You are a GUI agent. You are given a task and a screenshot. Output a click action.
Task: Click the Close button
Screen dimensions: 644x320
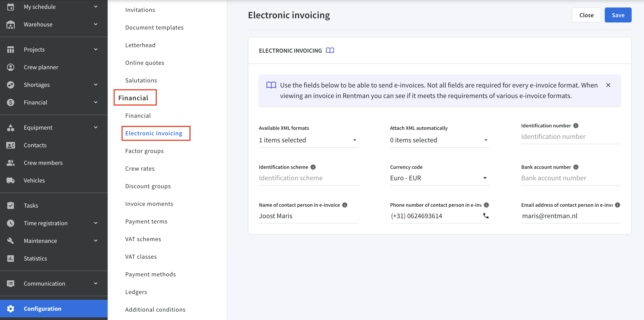pos(586,15)
